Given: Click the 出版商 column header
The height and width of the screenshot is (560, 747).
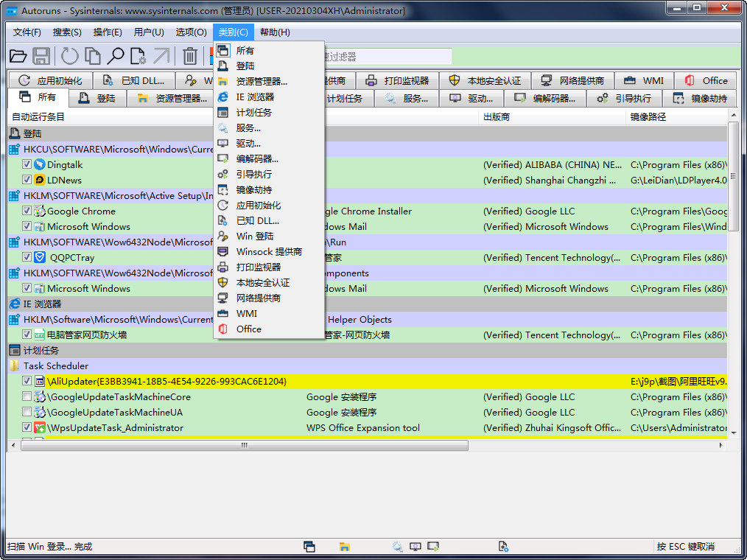Looking at the screenshot, I should [552, 116].
